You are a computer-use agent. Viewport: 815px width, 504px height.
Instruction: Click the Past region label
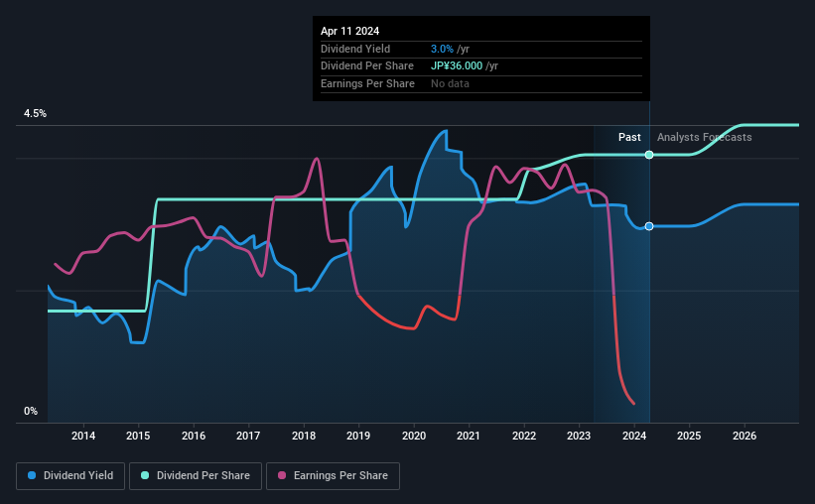coord(629,137)
